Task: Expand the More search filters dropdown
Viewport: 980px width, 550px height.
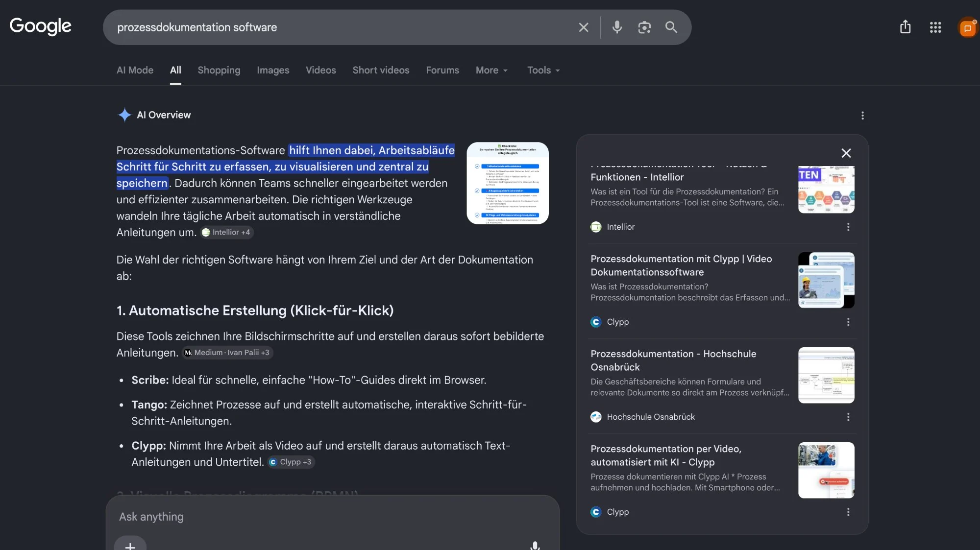Action: click(491, 70)
